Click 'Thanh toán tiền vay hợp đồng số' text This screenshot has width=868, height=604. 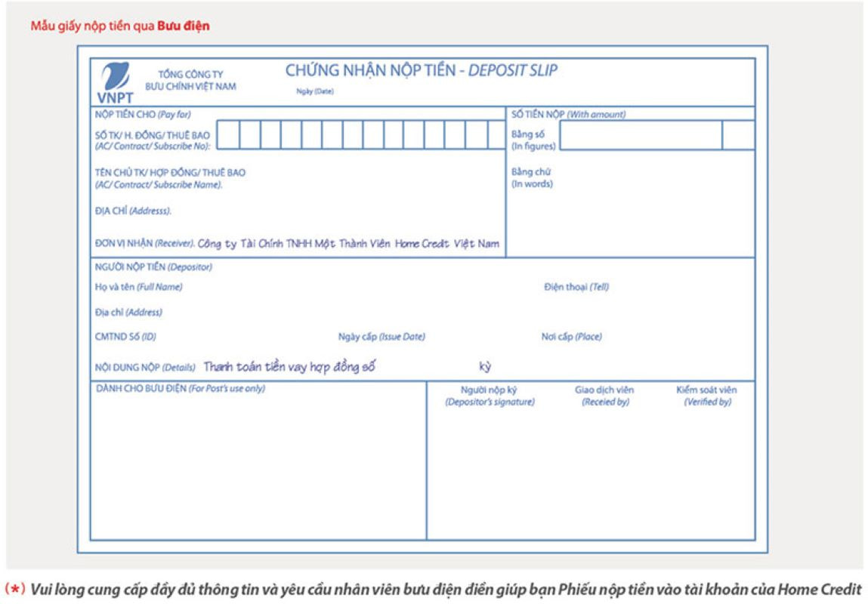(289, 367)
